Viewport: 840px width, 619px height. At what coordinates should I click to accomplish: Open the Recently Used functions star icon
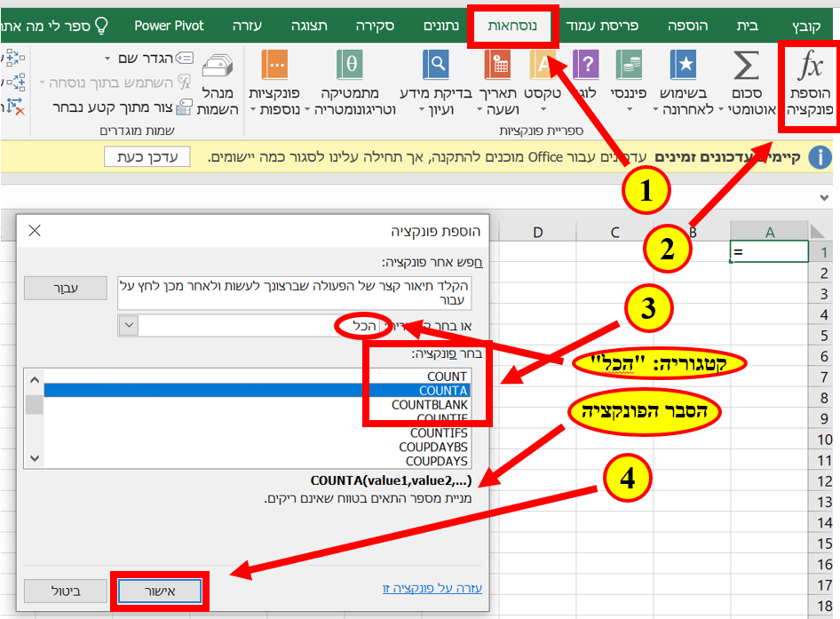coord(683,65)
